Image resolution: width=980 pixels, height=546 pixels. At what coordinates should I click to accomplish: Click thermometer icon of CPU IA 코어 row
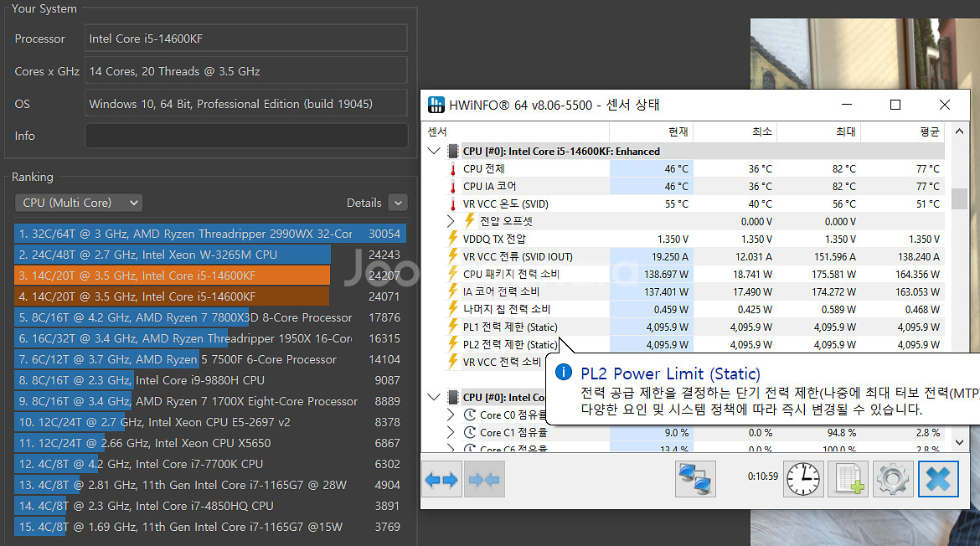pyautogui.click(x=453, y=186)
